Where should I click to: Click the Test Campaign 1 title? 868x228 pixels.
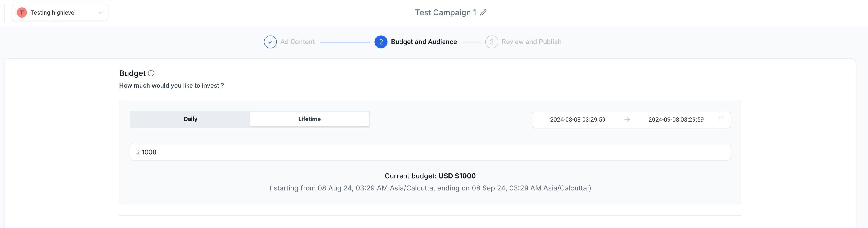click(445, 12)
